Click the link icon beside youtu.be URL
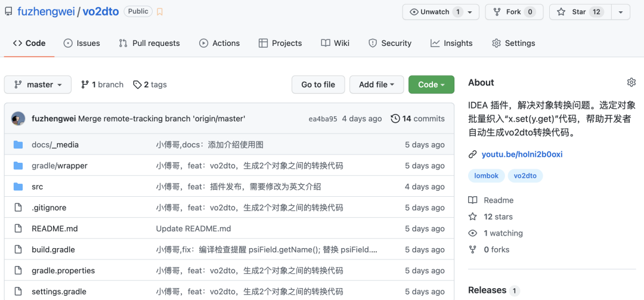Screen dimensions: 644x300 point(473,154)
